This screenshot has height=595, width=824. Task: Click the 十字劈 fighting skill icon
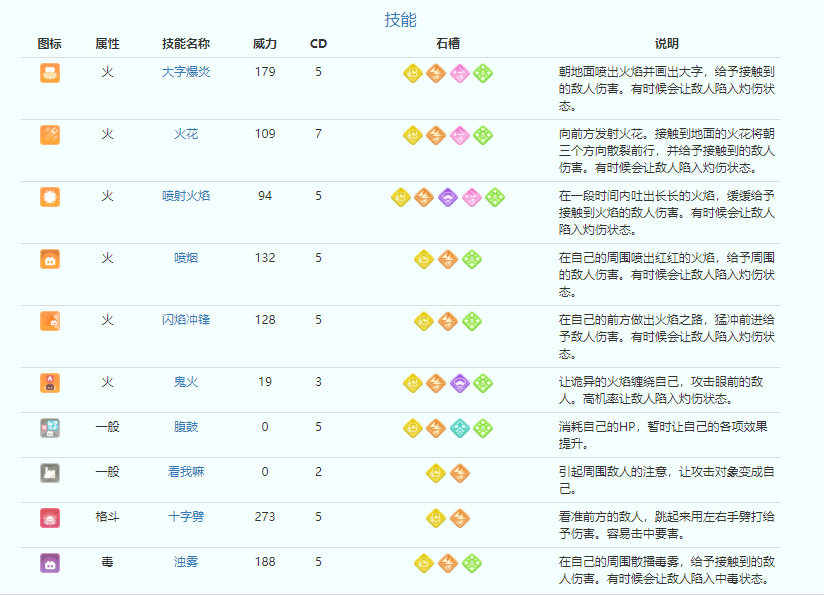tap(50, 518)
